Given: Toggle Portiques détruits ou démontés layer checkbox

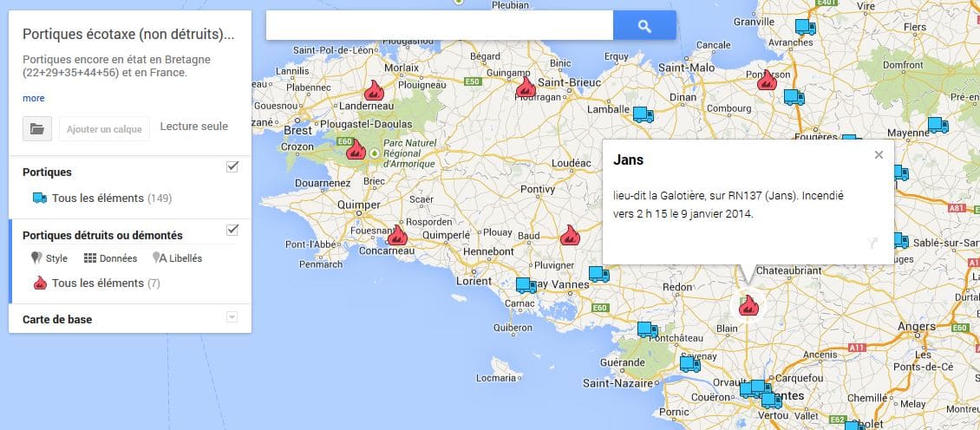Looking at the screenshot, I should click(232, 230).
